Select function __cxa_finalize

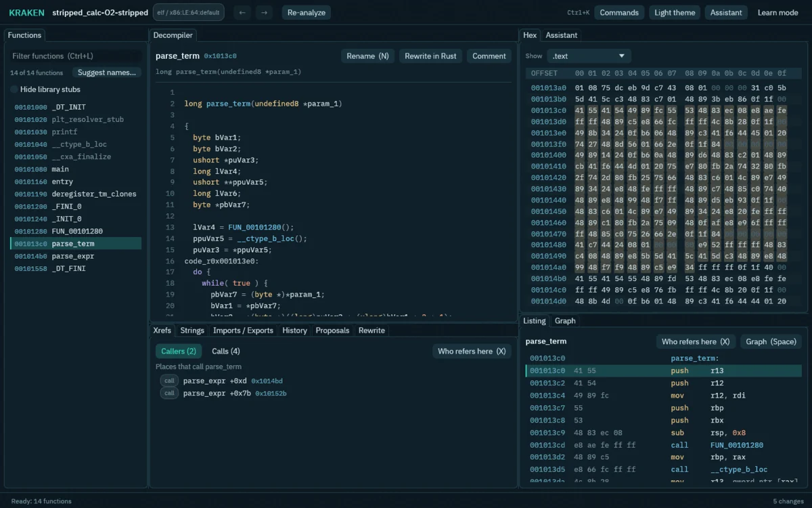(76, 156)
